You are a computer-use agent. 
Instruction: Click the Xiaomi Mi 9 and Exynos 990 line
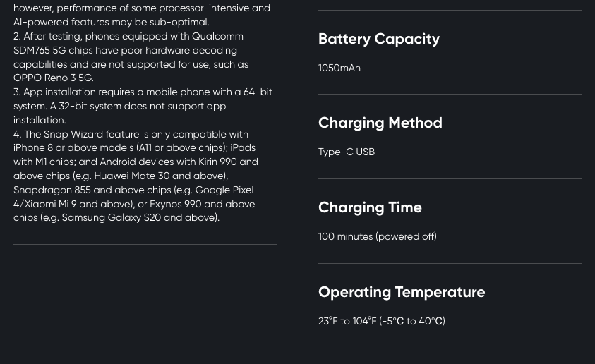pos(134,204)
